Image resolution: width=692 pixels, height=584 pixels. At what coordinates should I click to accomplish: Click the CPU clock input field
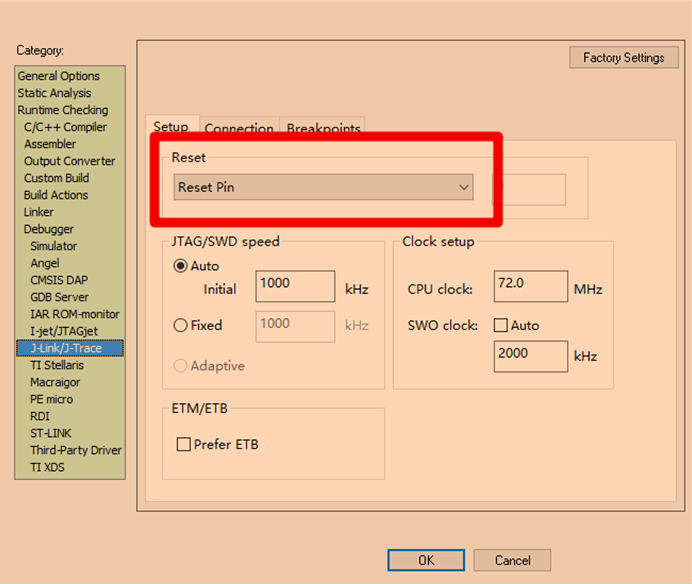(x=530, y=286)
